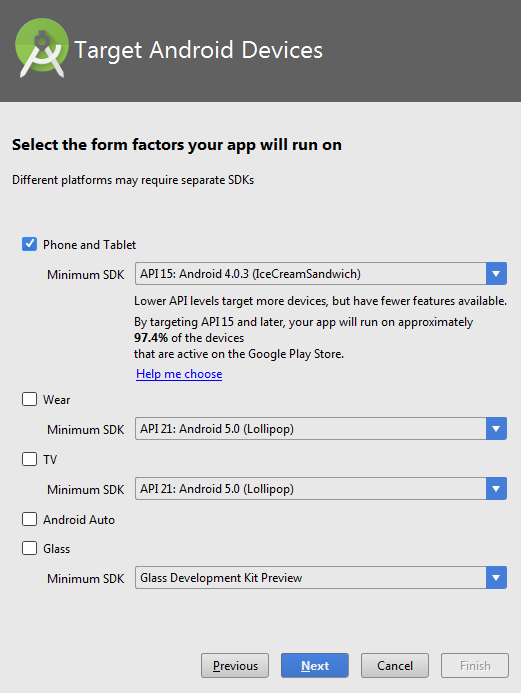
Task: Enable the TV form factor checkbox
Action: click(x=30, y=459)
